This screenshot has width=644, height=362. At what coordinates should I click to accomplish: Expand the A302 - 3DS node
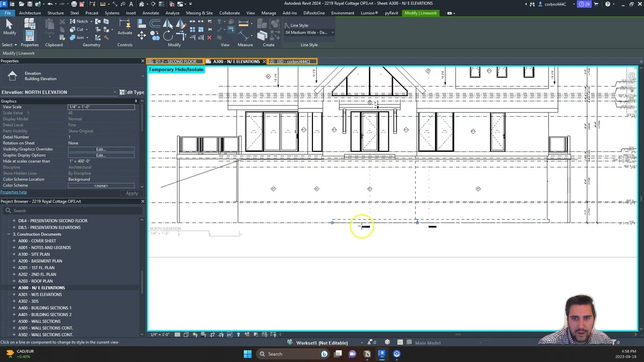pyautogui.click(x=14, y=301)
